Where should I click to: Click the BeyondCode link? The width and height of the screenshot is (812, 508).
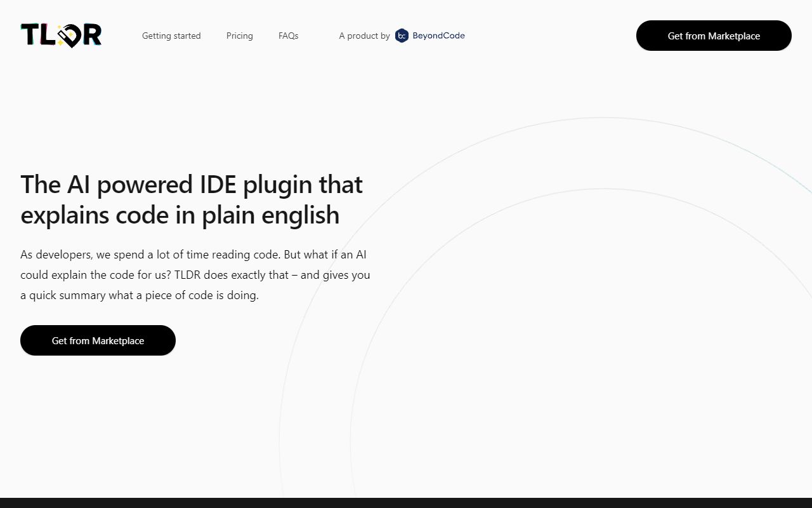coord(439,36)
